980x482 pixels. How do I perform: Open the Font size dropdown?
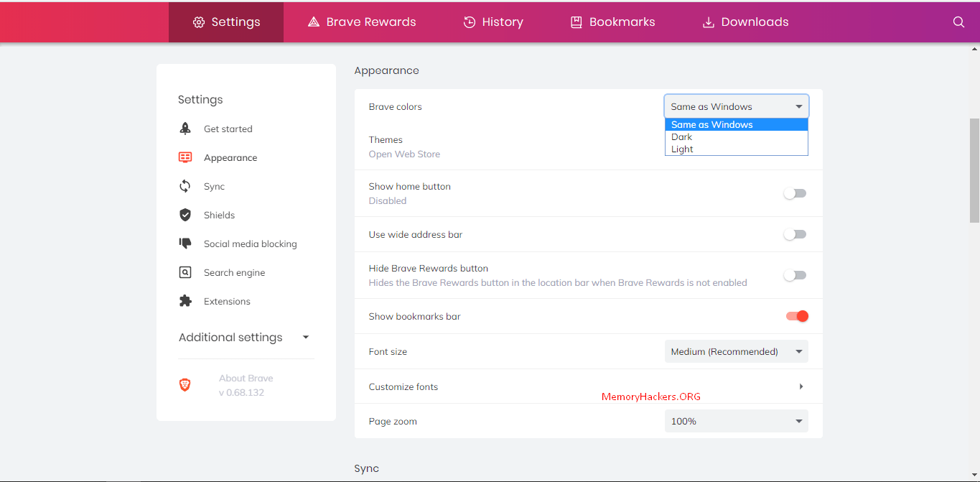737,351
